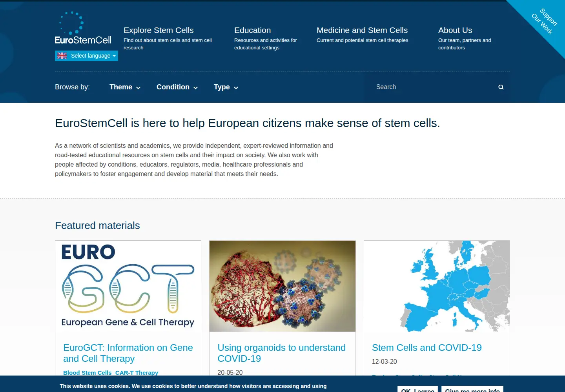This screenshot has width=565, height=392.
Task: Open the Education menu
Action: (252, 30)
